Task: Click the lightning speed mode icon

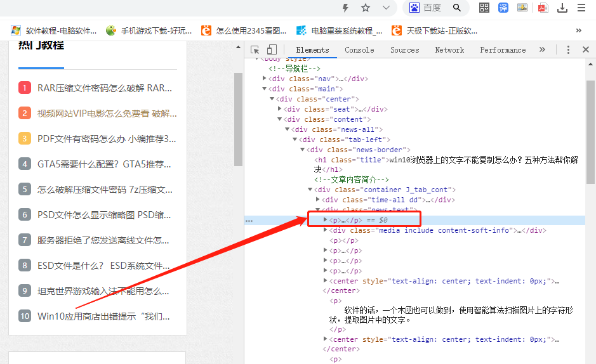Action: pyautogui.click(x=346, y=8)
